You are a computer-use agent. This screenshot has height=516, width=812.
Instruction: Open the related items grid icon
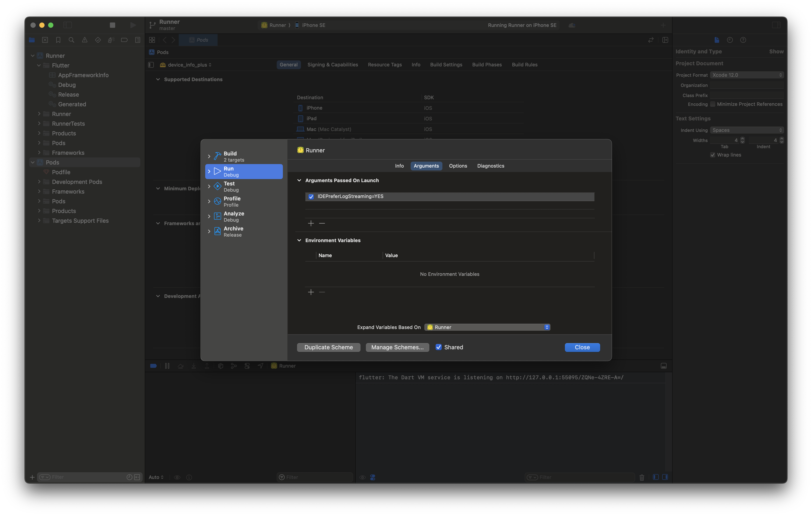click(x=152, y=40)
